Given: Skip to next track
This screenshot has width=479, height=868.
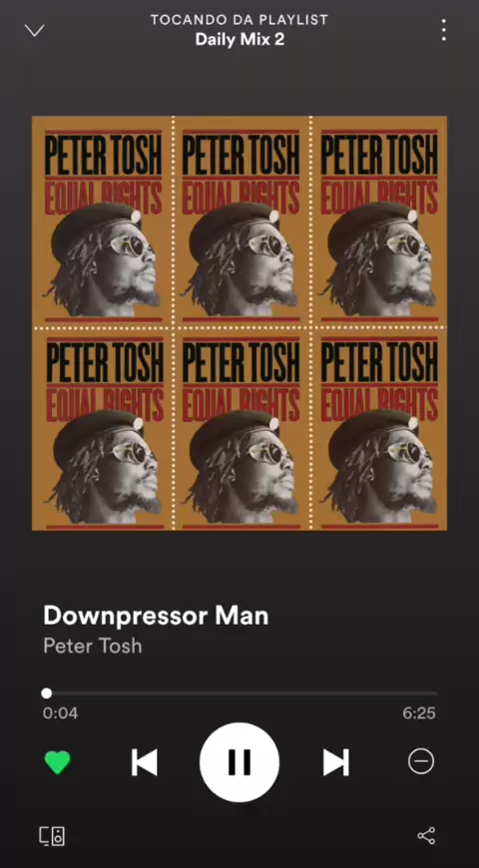Looking at the screenshot, I should (336, 762).
